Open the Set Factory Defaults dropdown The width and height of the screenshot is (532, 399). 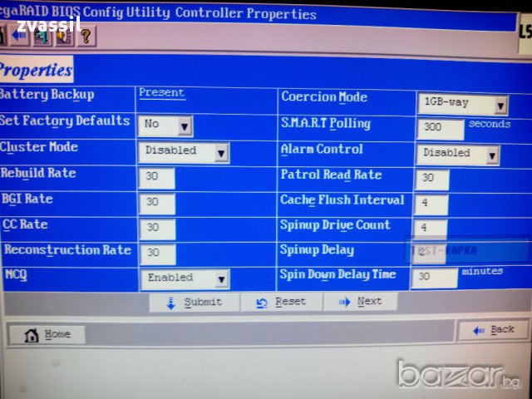click(185, 126)
